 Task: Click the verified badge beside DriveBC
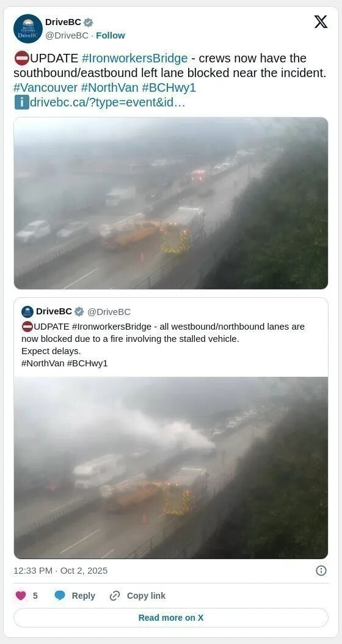coord(88,22)
